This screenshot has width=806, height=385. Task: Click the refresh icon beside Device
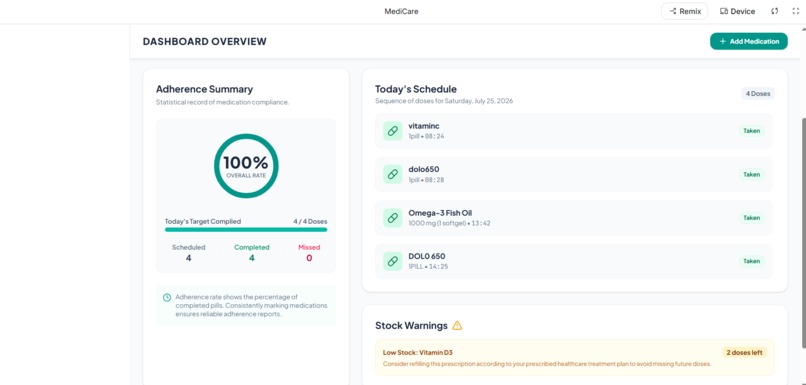(x=775, y=11)
